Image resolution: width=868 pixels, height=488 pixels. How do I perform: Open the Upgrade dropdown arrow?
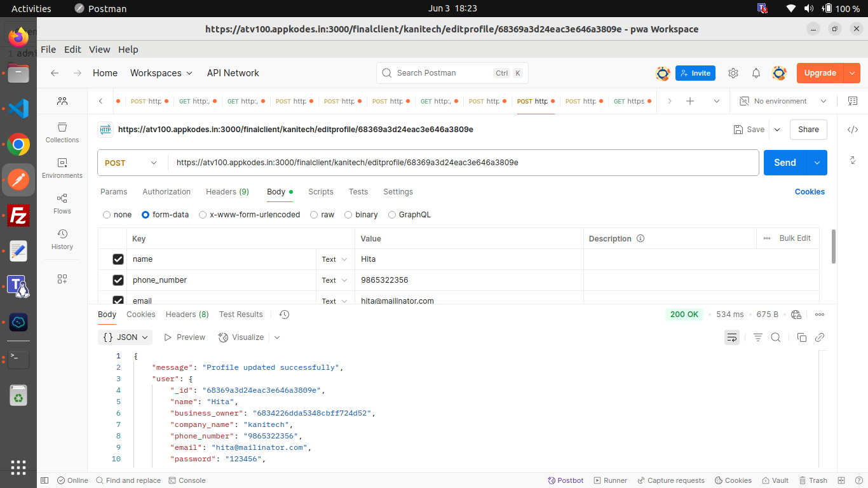click(x=851, y=73)
